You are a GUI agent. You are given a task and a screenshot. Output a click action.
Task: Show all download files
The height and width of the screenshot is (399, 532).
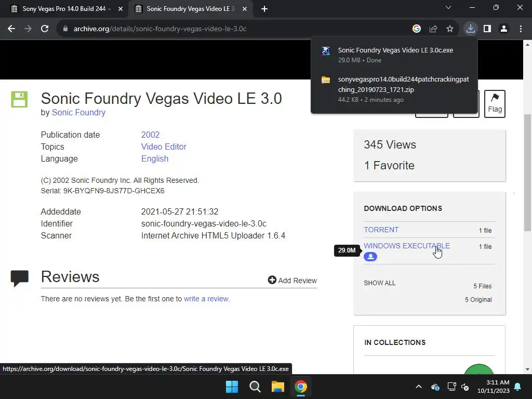pos(379,283)
